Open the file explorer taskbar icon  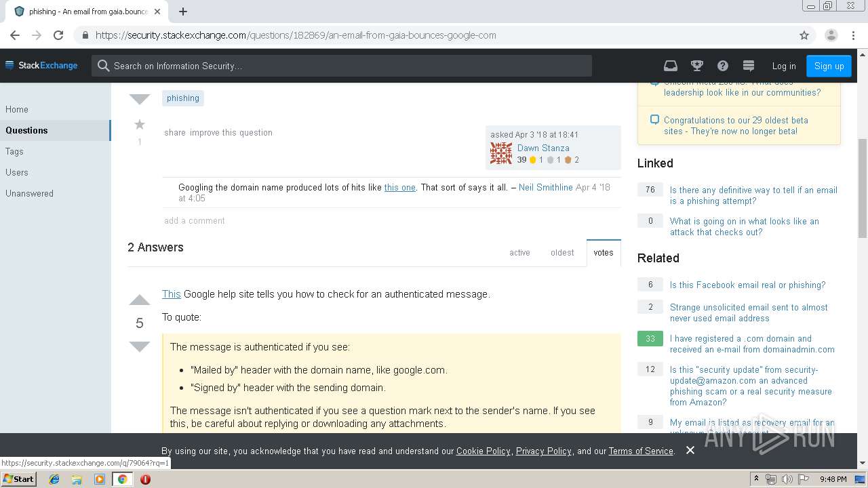coord(77,479)
